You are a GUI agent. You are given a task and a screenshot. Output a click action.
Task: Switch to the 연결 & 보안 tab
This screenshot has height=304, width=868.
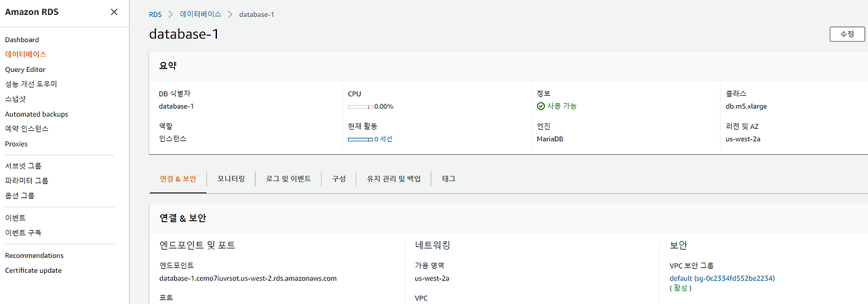[x=178, y=178]
